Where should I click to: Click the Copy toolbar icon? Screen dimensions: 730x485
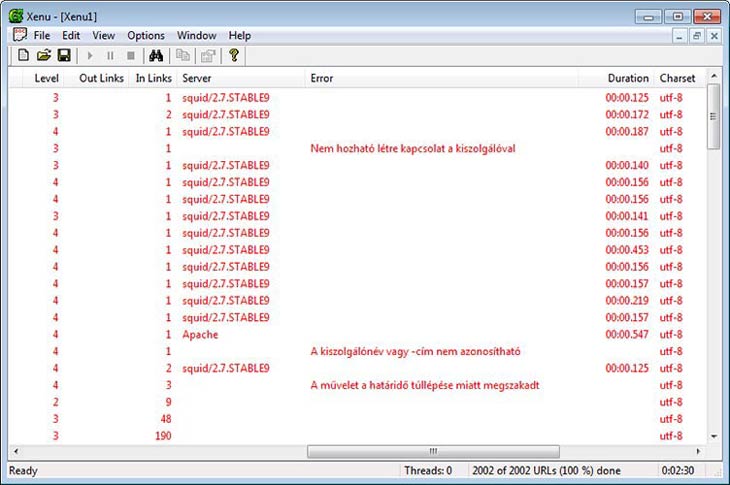pos(183,56)
